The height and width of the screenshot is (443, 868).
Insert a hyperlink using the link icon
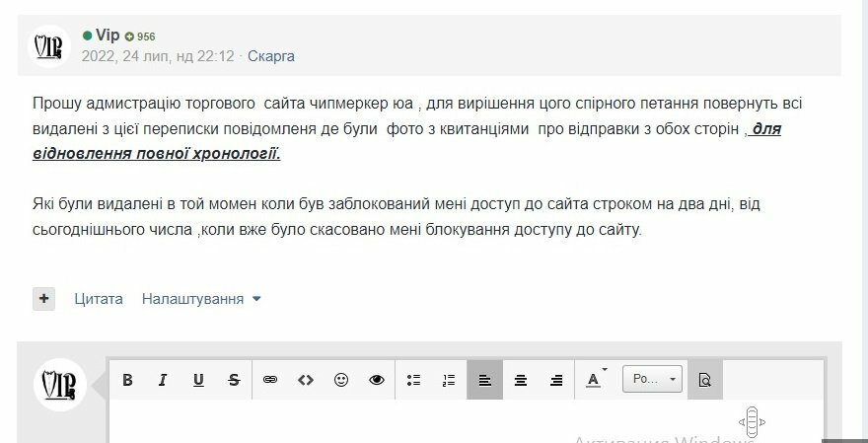coord(270,380)
